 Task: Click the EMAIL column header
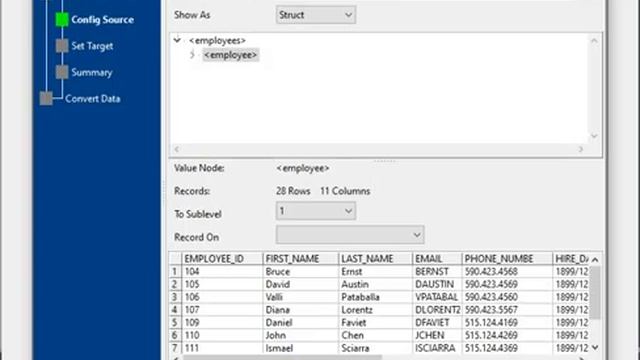point(437,259)
